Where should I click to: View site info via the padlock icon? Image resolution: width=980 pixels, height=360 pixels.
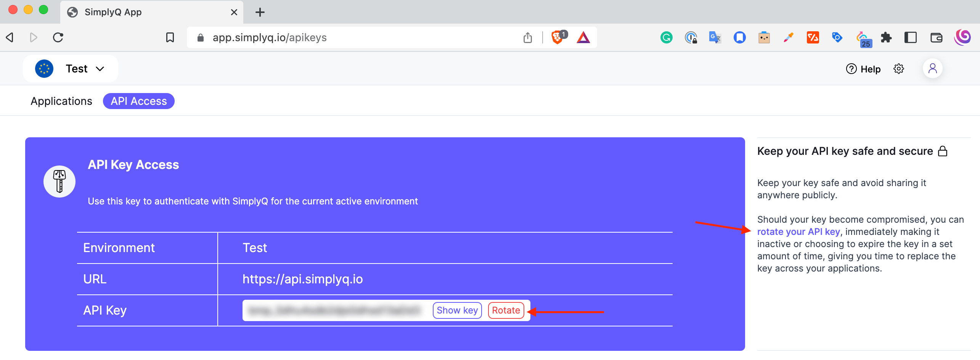201,37
